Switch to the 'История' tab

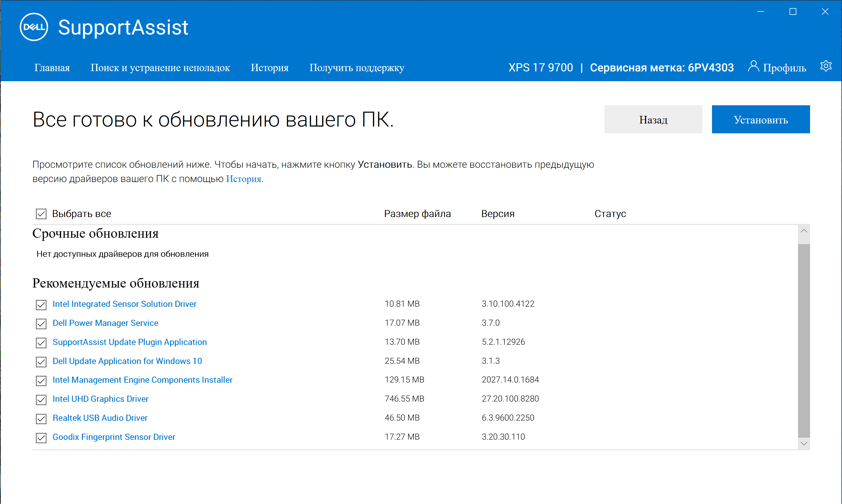(x=270, y=67)
